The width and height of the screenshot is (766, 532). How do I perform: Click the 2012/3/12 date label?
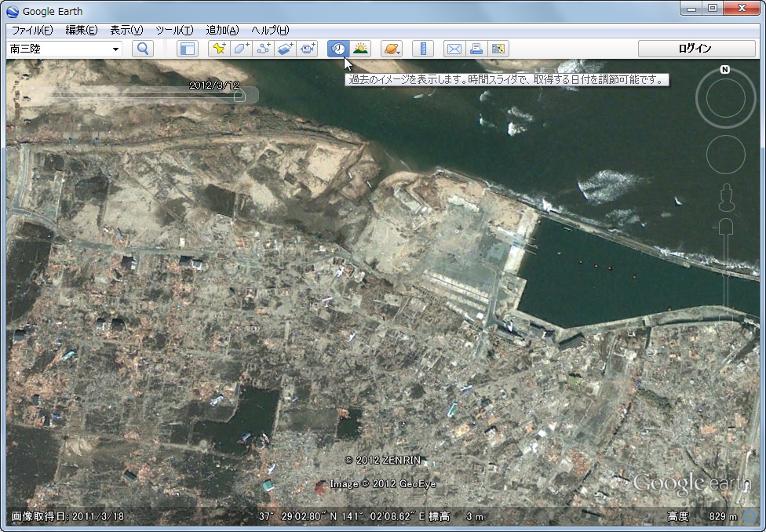coord(214,85)
